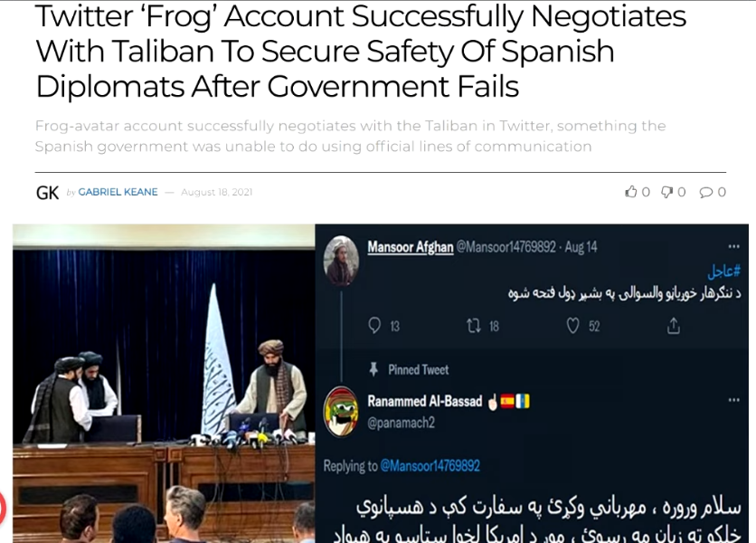
Task: Click the retweet icon showing 18
Action: point(474,327)
